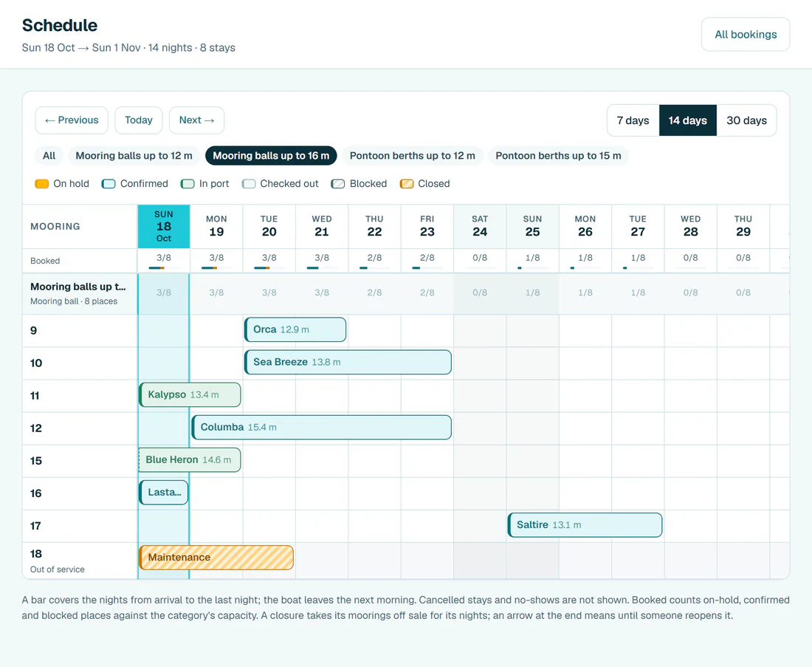Click category 1/8 cell under Tue 27
This screenshot has height=667, width=812.
(638, 293)
